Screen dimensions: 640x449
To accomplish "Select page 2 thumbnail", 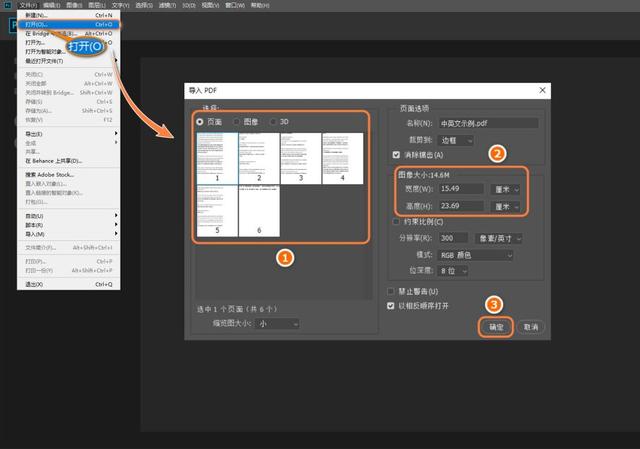I will click(x=259, y=155).
